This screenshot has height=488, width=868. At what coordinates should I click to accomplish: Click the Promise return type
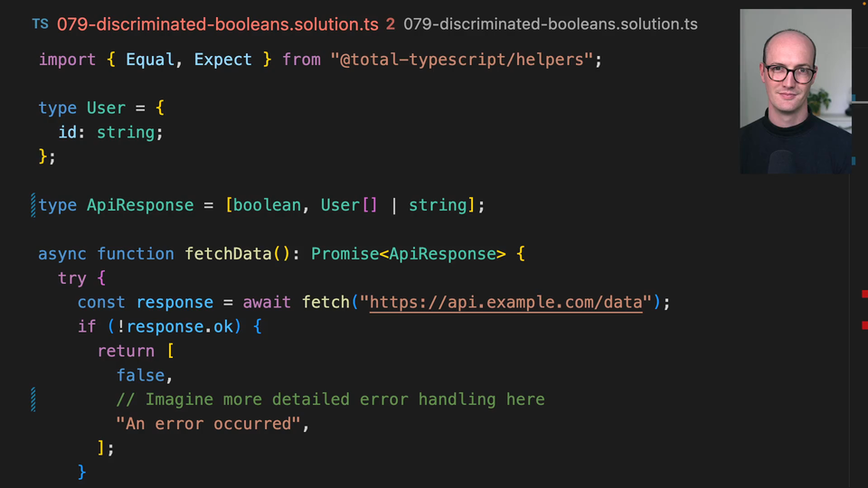click(x=344, y=254)
